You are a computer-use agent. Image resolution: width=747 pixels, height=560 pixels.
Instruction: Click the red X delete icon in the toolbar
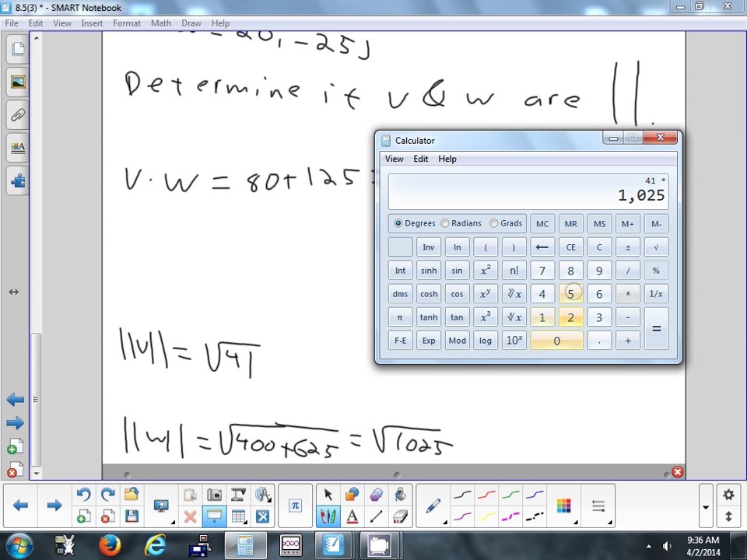pos(190,516)
